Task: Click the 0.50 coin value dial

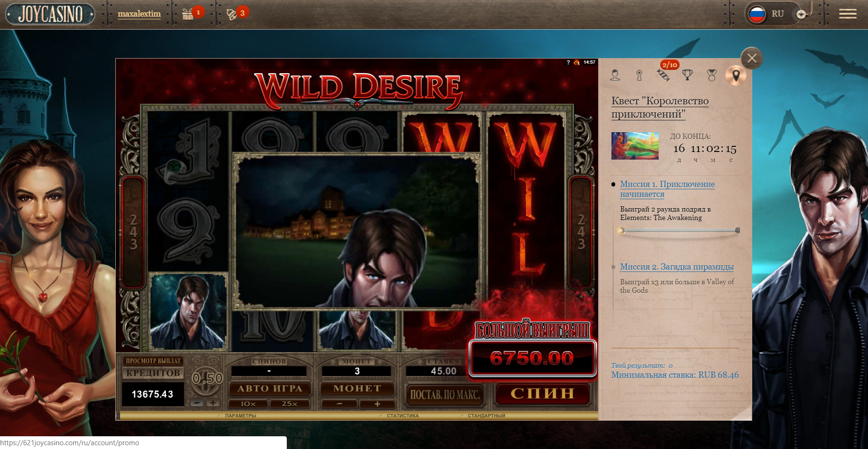Action: click(x=207, y=379)
